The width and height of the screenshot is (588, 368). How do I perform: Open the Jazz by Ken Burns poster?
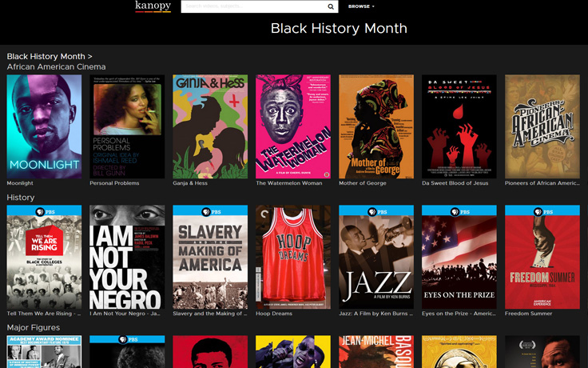376,257
